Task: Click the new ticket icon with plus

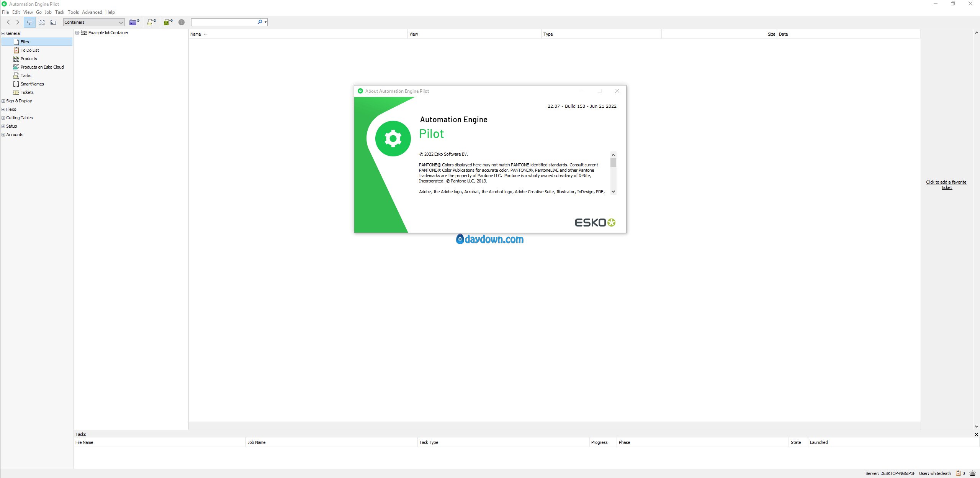Action: click(x=152, y=22)
